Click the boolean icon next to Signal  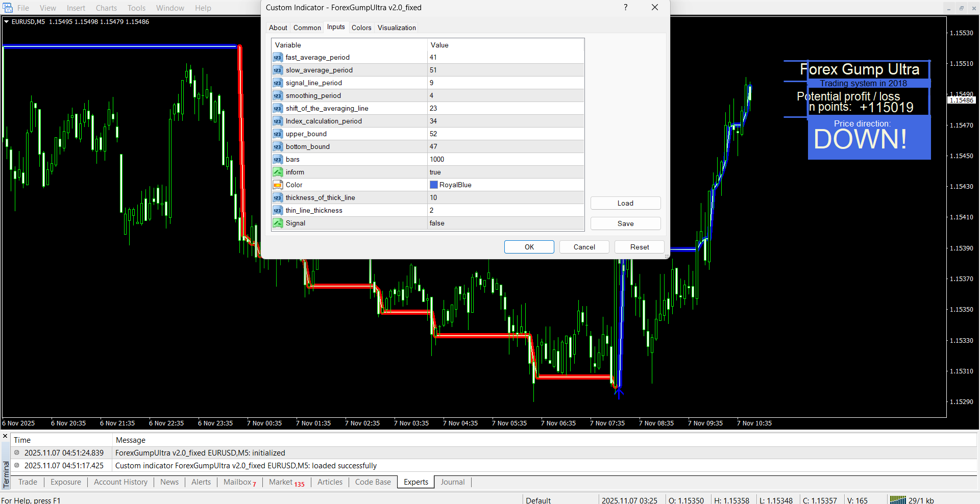point(277,223)
